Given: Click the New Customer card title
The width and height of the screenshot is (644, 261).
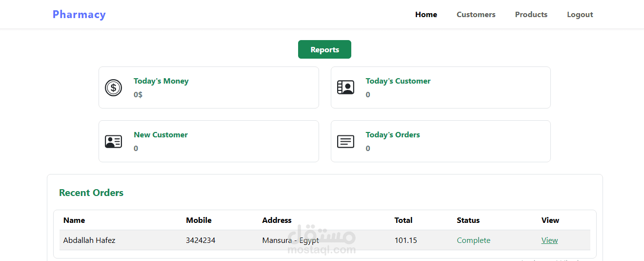Looking at the screenshot, I should [x=161, y=135].
